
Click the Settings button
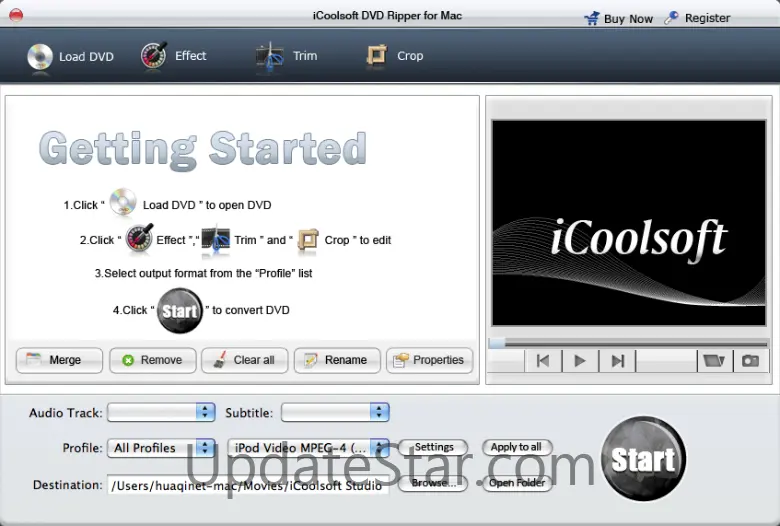pyautogui.click(x=434, y=447)
